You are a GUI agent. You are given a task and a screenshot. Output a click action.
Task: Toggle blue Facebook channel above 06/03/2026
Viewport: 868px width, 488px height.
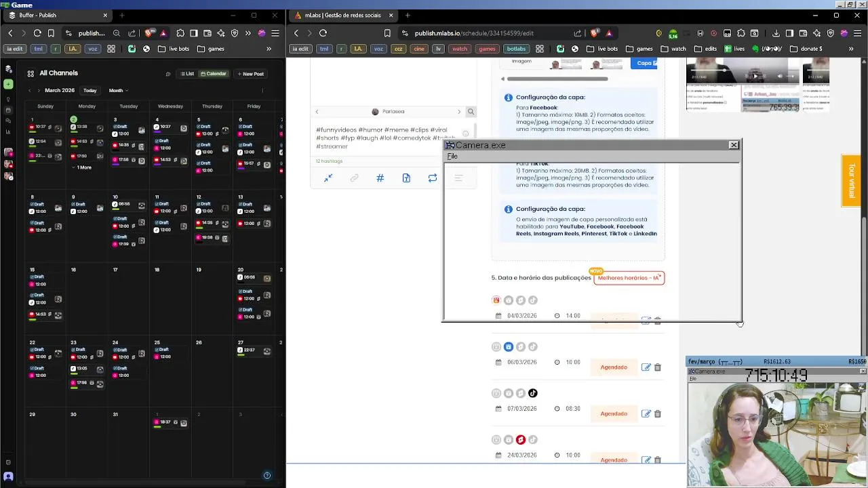click(x=509, y=347)
